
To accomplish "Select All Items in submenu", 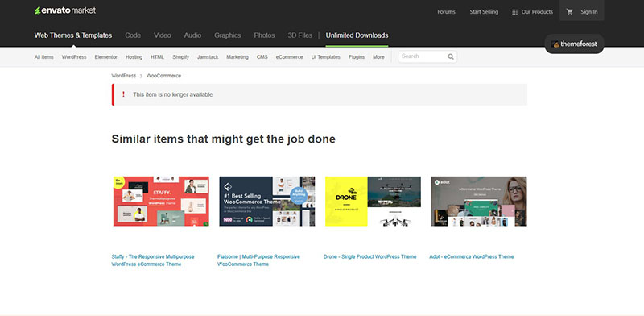I will [x=44, y=57].
